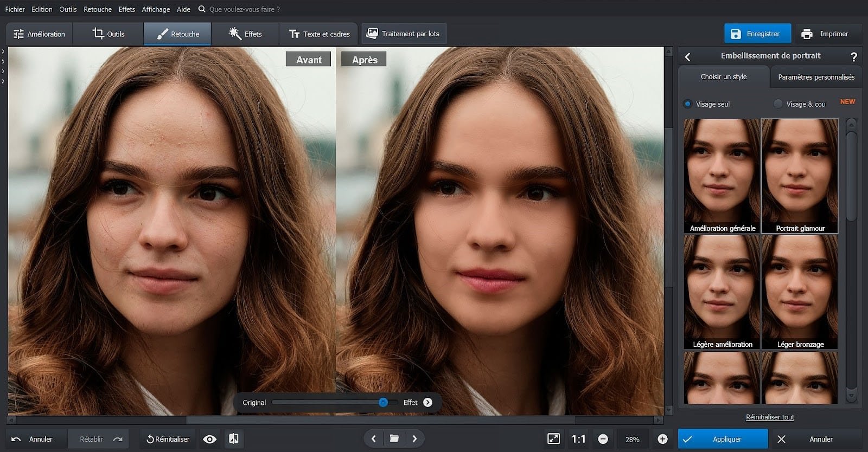Open the Edition menu
The height and width of the screenshot is (452, 868).
point(42,9)
